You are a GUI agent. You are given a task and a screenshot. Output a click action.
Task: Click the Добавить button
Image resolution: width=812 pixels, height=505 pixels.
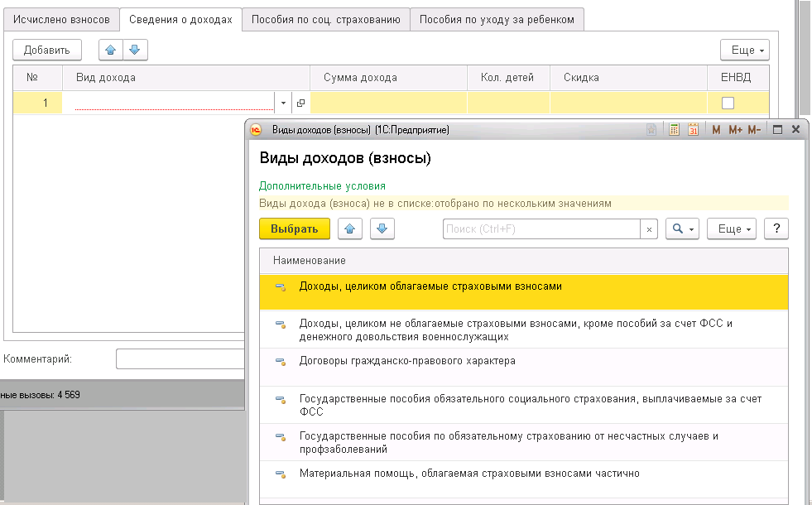(x=47, y=50)
